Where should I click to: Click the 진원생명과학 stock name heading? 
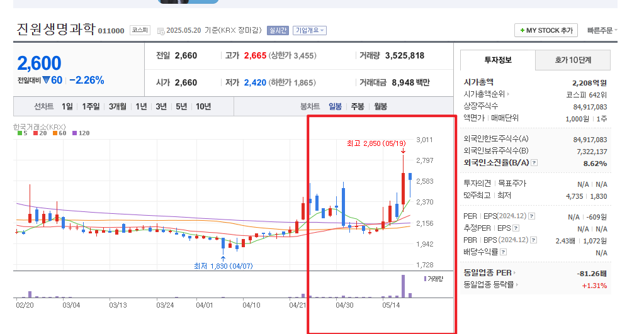(56, 29)
